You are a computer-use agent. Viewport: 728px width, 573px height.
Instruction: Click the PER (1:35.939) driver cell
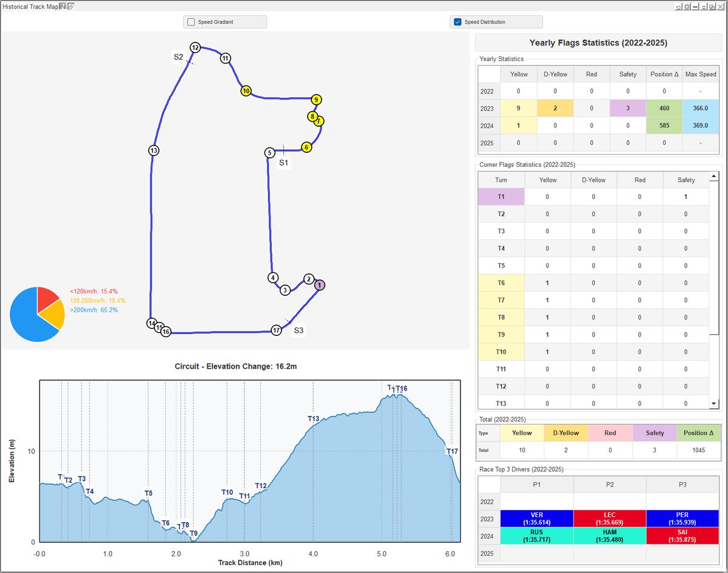[682, 518]
